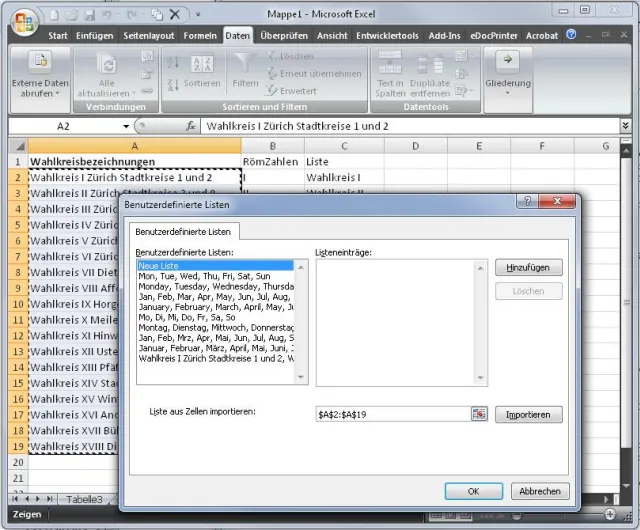Click the range selector icon beside $A$2:$A$19

click(x=478, y=414)
